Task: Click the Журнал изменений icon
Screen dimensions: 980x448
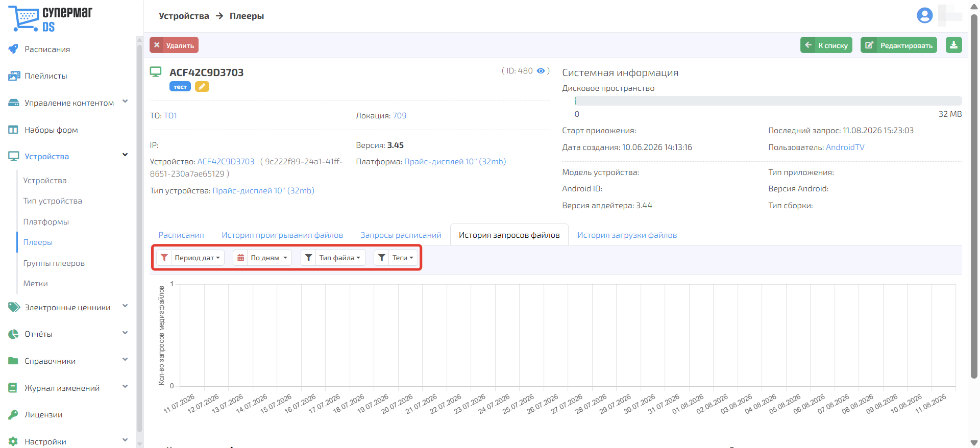Action: tap(13, 388)
